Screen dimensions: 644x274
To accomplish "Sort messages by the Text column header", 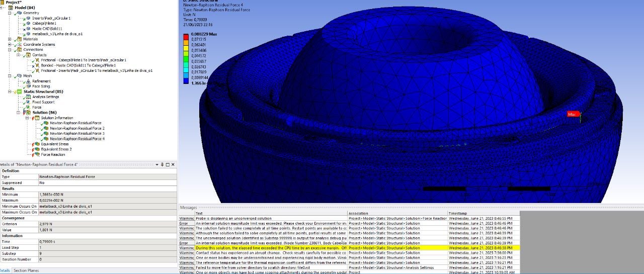I will point(271,213).
